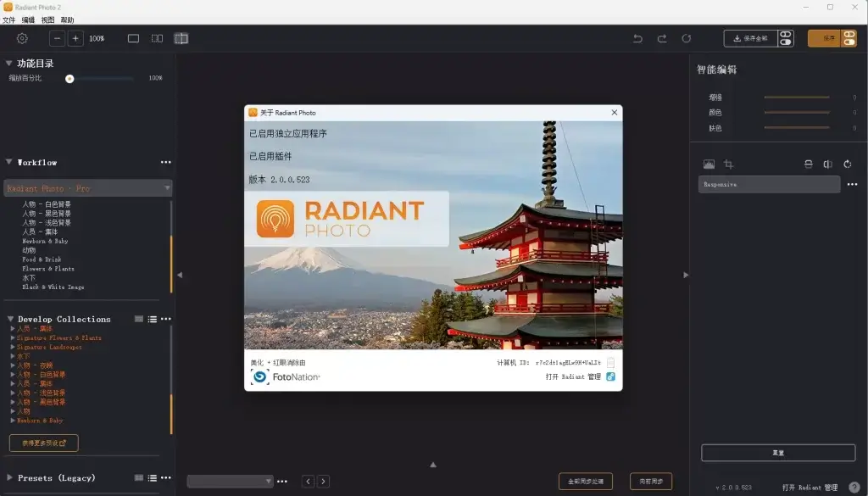Click the Undo icon near the top right

coord(637,37)
